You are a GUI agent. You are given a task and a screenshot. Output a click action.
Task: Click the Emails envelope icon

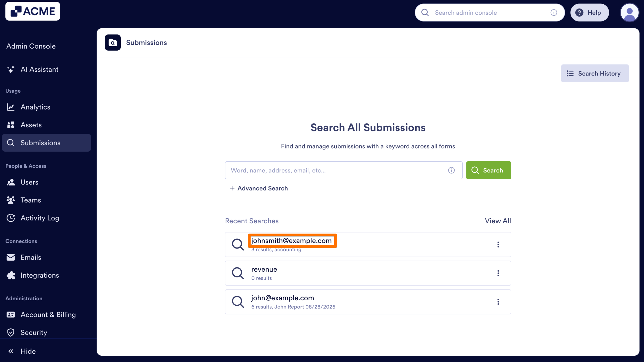[11, 257]
